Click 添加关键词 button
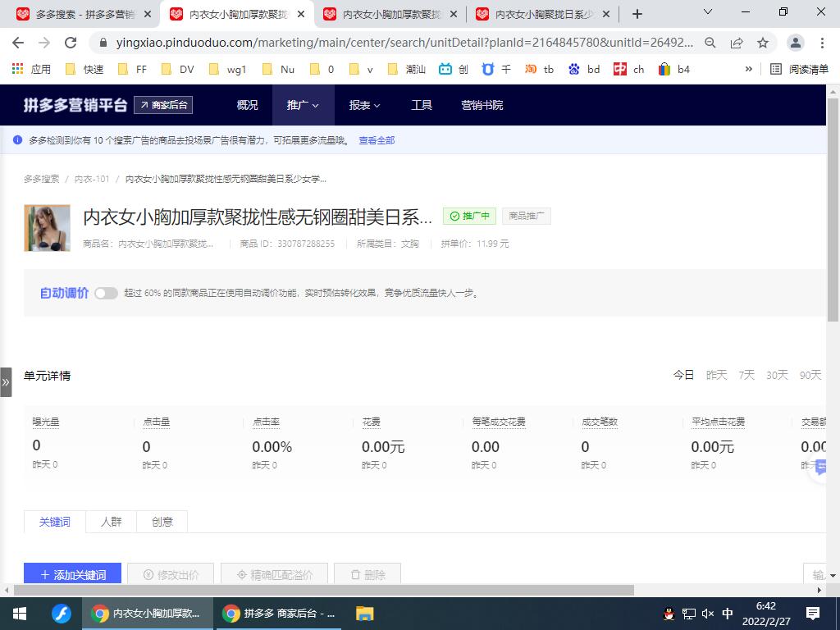This screenshot has width=840, height=630. (x=72, y=574)
